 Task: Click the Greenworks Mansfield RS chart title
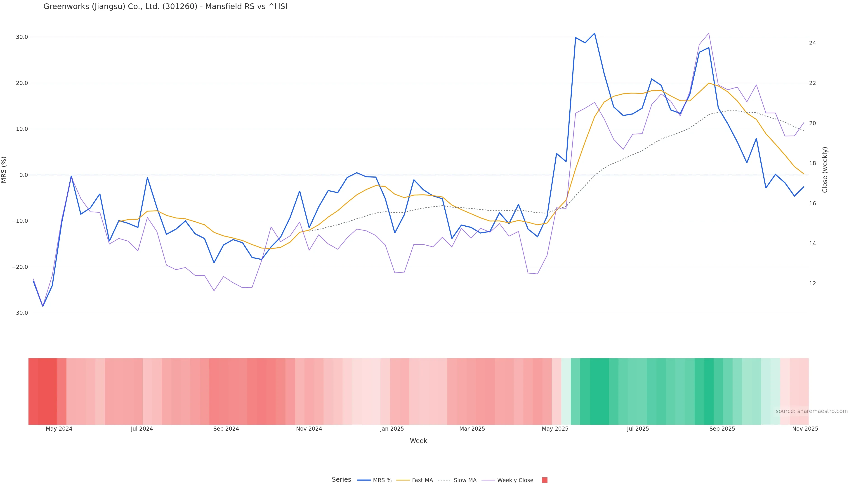[165, 6]
